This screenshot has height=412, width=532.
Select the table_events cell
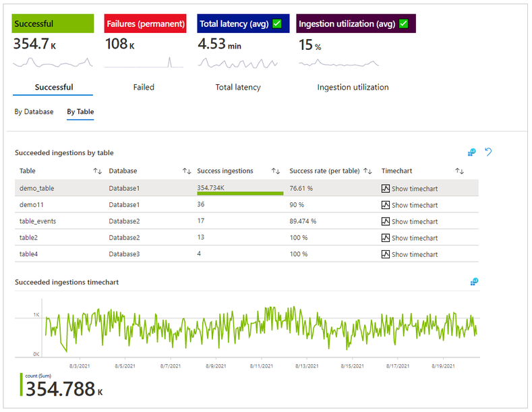point(38,221)
